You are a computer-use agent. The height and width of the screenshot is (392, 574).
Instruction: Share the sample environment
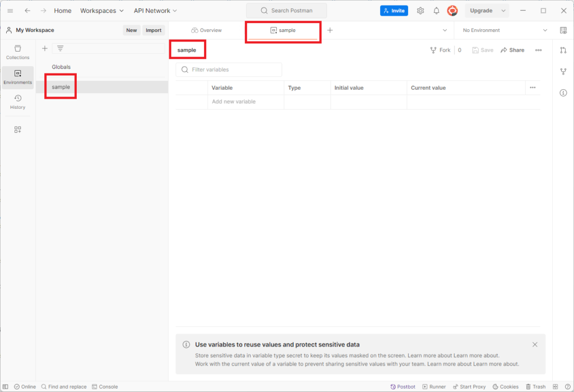[x=512, y=50]
